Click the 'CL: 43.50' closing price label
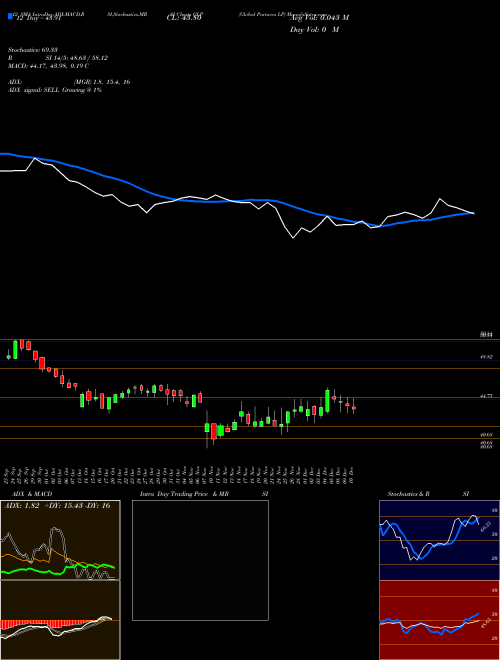This screenshot has height=660, width=500. tap(184, 18)
